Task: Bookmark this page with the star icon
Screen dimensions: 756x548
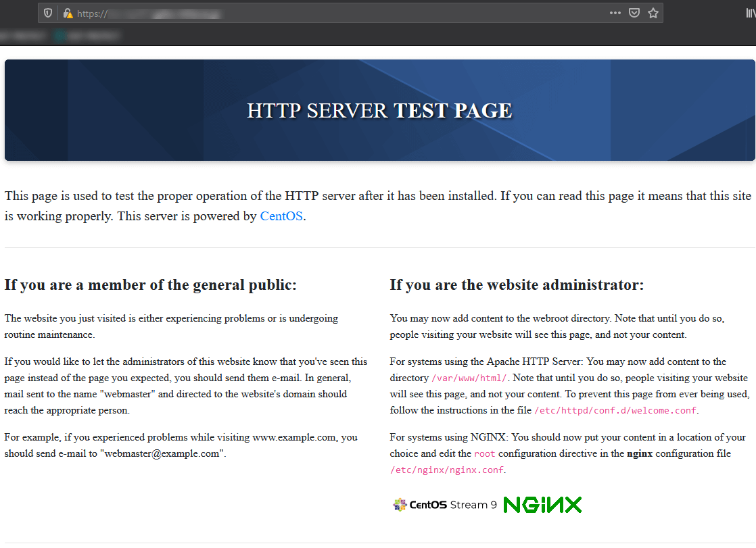Action: point(653,13)
